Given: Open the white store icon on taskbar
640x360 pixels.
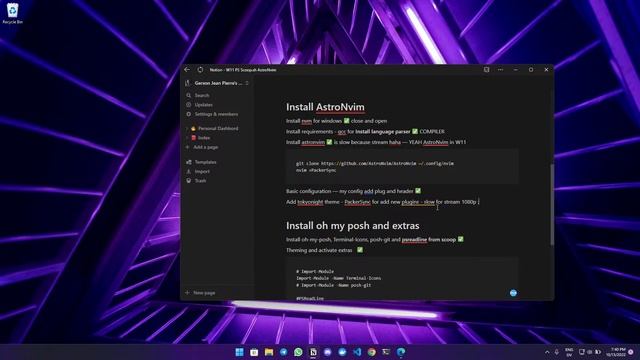Looking at the screenshot, I should [x=254, y=352].
